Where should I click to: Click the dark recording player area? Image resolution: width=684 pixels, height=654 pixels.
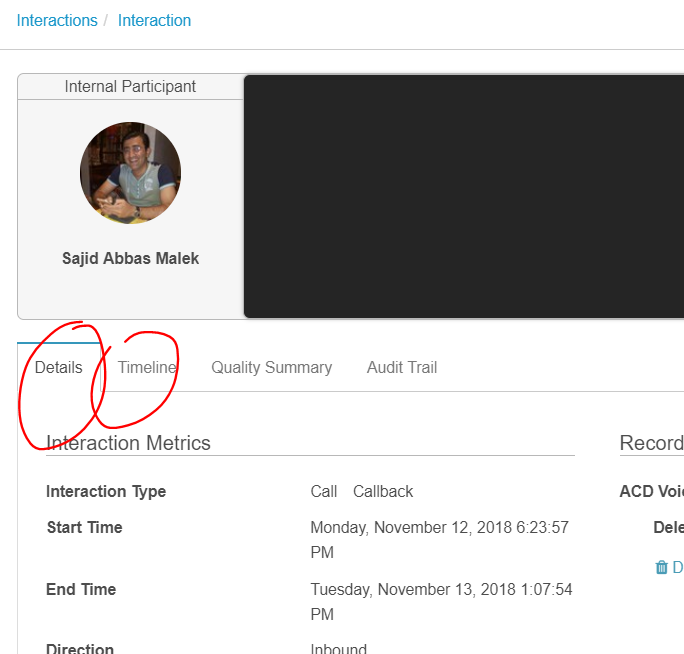463,196
